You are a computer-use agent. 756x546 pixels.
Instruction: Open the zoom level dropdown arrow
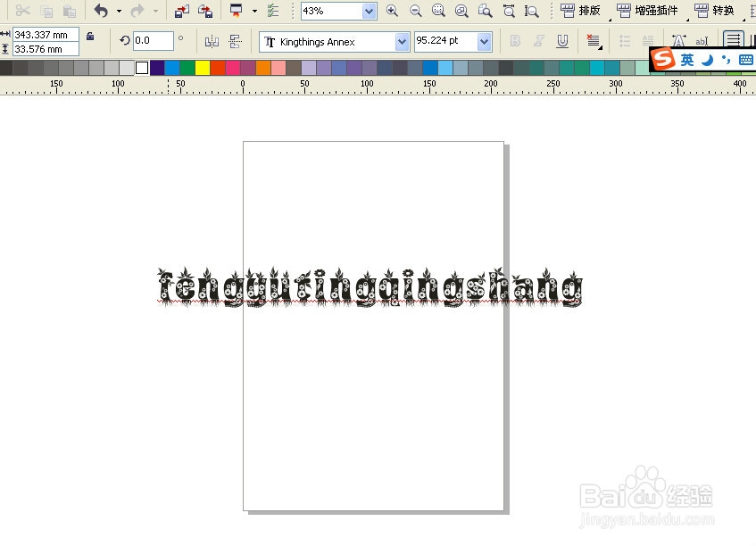(x=369, y=11)
